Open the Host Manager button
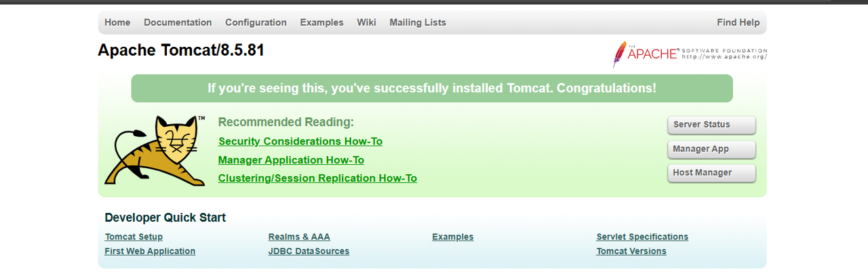This screenshot has height=276, width=868. pyautogui.click(x=711, y=173)
